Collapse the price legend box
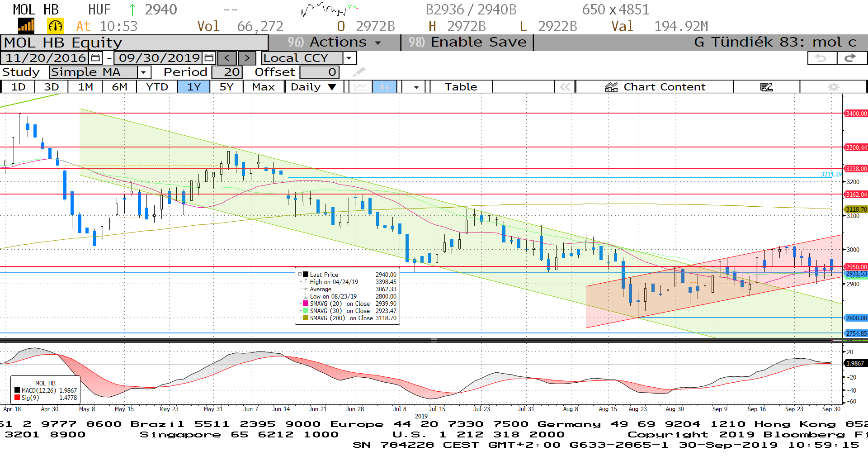The width and height of the screenshot is (868, 470). tap(300, 274)
